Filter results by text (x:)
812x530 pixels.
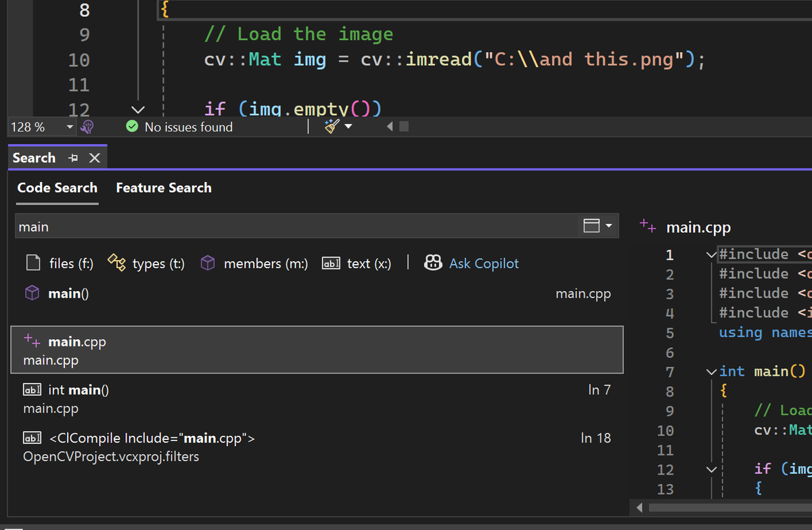356,263
